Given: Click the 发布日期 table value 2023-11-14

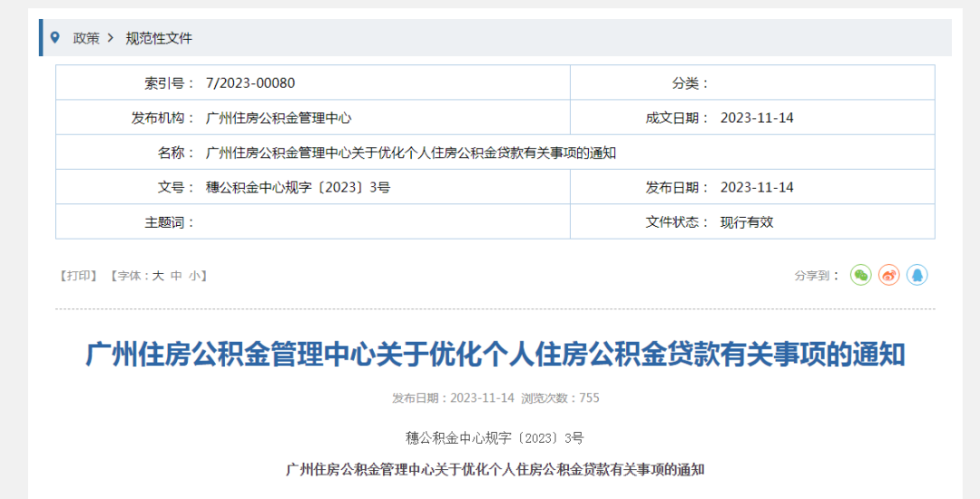Looking at the screenshot, I should coord(757,188).
